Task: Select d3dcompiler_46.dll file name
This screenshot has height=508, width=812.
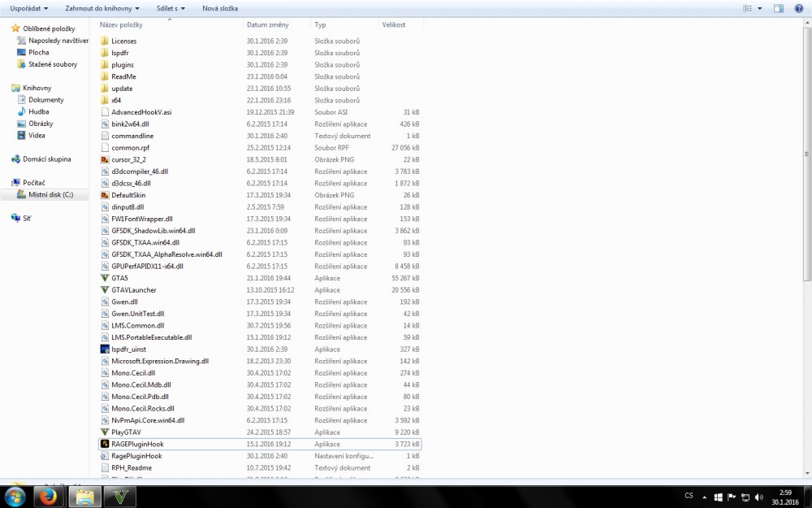Action: pos(140,172)
